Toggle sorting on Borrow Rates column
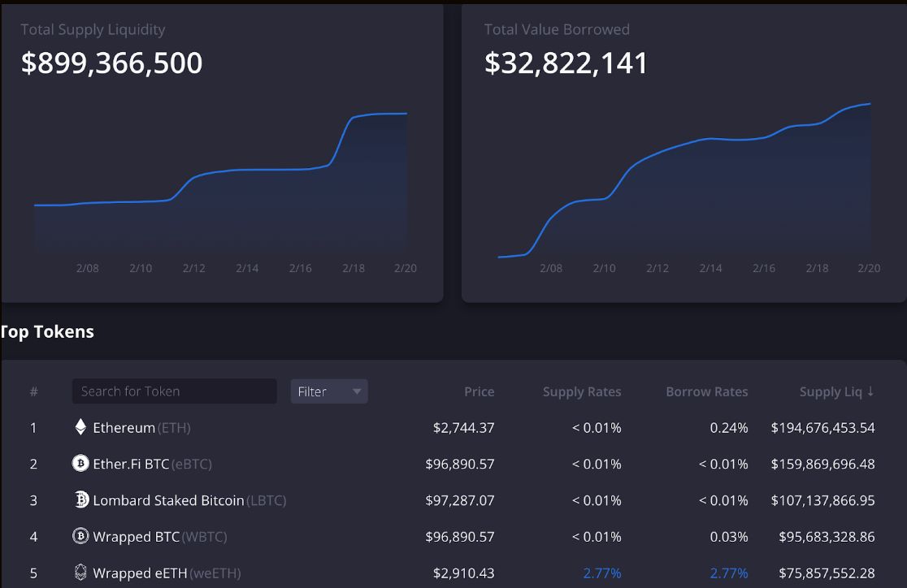Viewport: 907px width, 588px height. pyautogui.click(x=706, y=391)
